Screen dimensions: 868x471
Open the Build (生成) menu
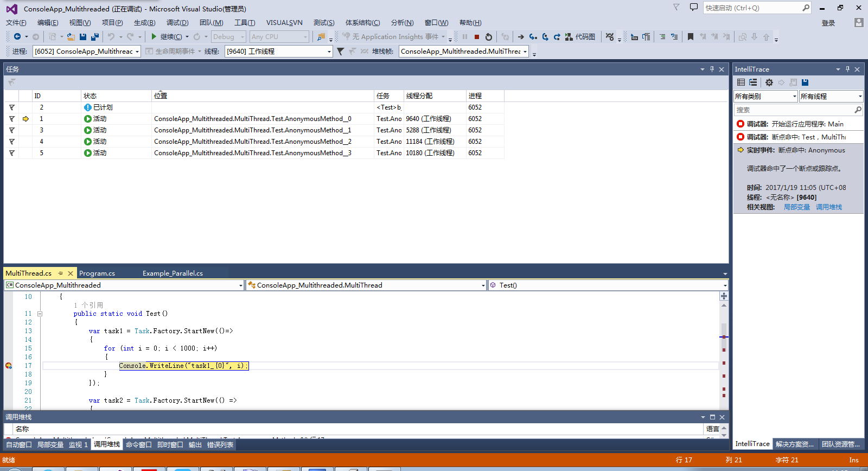tap(144, 23)
